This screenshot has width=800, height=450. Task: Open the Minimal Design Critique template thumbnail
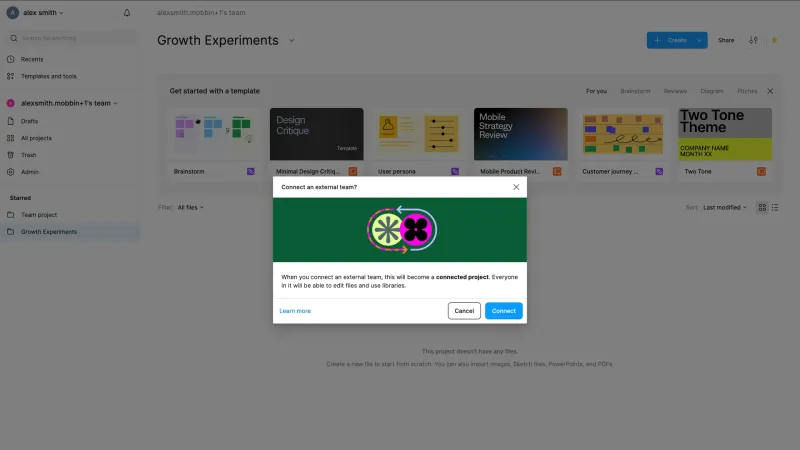pos(316,134)
